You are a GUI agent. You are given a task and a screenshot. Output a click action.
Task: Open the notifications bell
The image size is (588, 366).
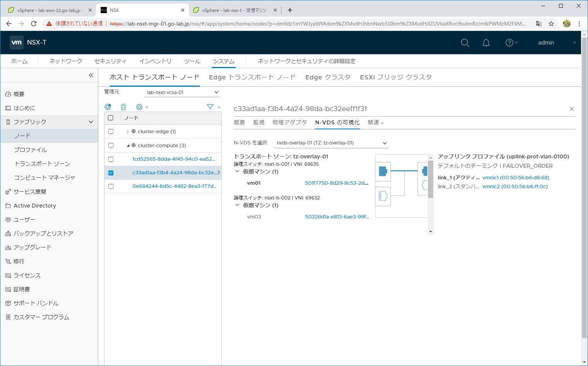[x=486, y=43]
